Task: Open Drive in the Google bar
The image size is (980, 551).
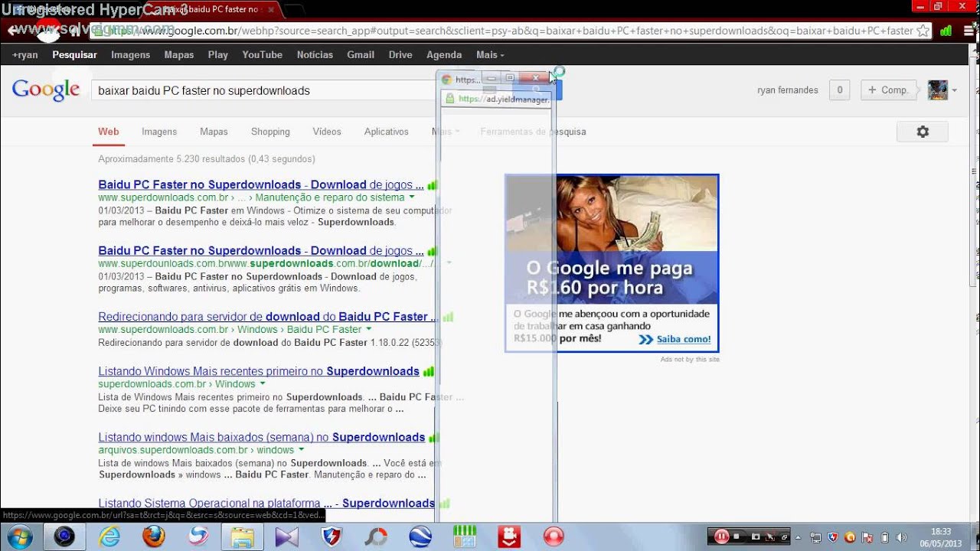Action: coord(400,55)
